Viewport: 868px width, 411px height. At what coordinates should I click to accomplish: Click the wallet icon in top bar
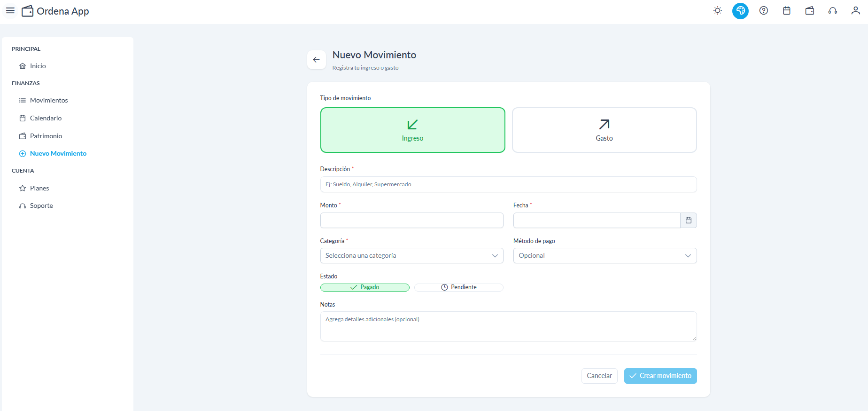point(809,10)
